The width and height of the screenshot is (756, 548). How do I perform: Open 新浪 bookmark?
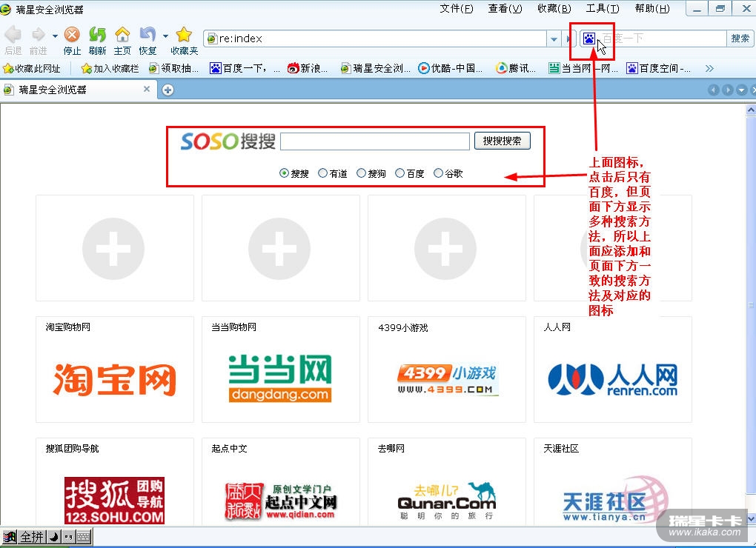[x=307, y=68]
